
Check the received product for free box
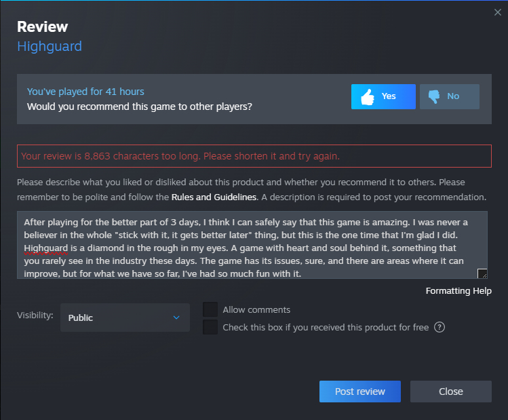point(211,328)
